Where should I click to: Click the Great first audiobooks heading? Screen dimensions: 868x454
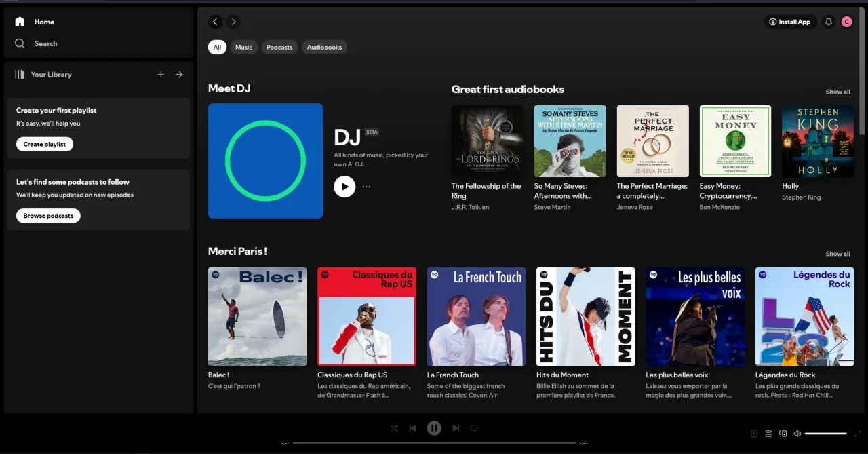click(x=508, y=89)
